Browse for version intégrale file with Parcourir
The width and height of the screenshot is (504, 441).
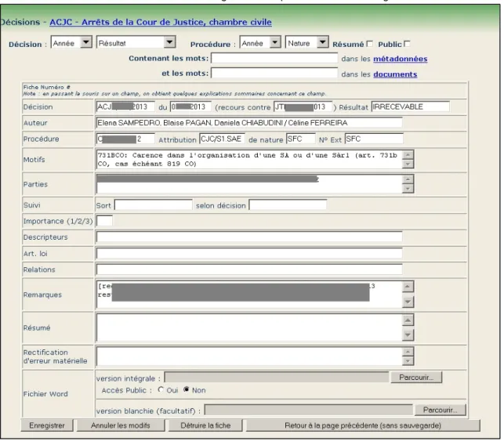tap(416, 378)
